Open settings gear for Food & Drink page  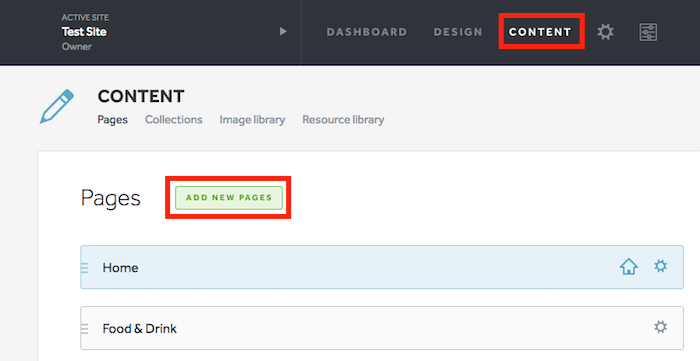coord(661,327)
